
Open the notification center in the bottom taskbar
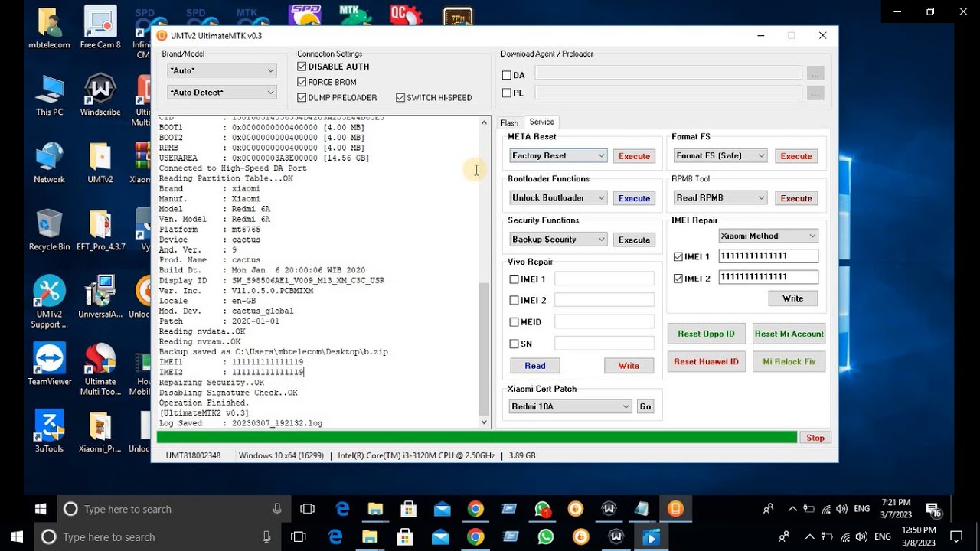[955, 537]
